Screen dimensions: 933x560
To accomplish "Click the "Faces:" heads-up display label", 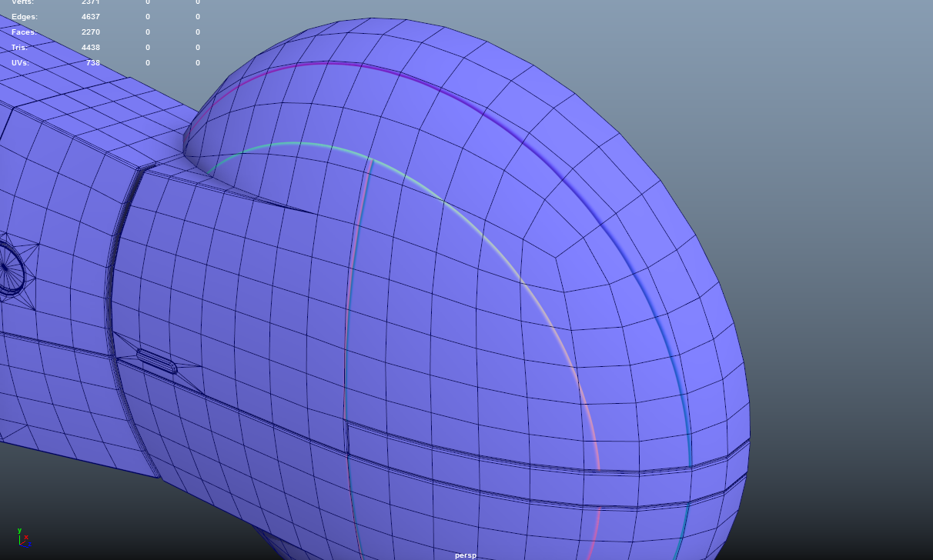I will (24, 32).
